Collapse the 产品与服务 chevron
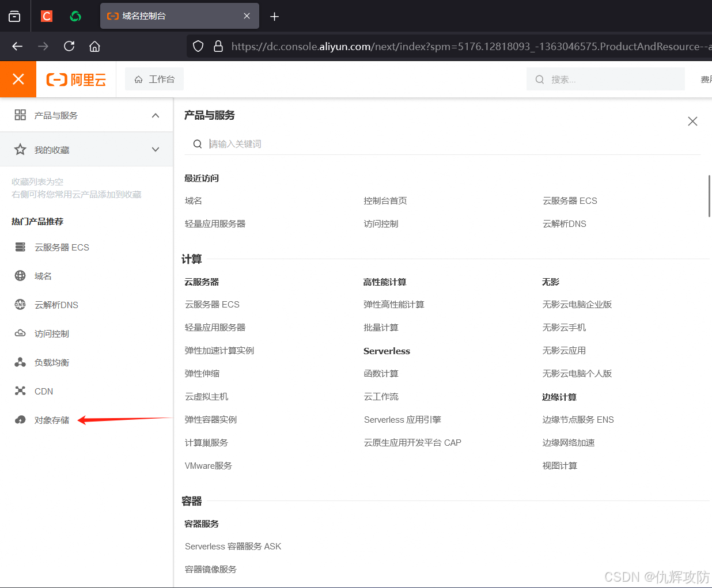The height and width of the screenshot is (588, 712). (x=156, y=115)
